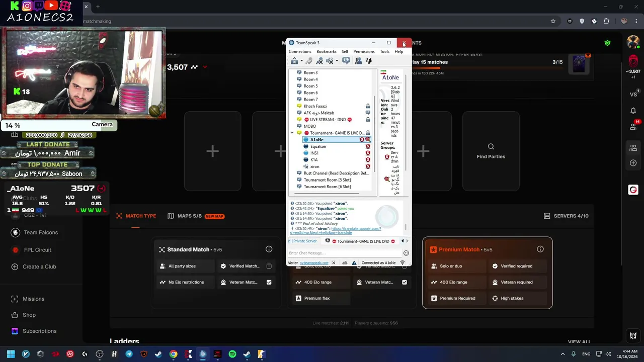Toggle the Veteran Match checkbox in middle card
Image resolution: width=644 pixels, height=362 pixels.
pos(405,282)
